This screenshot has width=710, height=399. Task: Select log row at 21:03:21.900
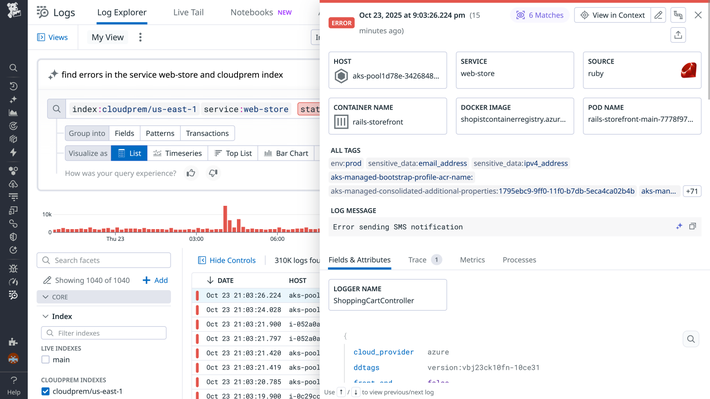click(x=257, y=324)
